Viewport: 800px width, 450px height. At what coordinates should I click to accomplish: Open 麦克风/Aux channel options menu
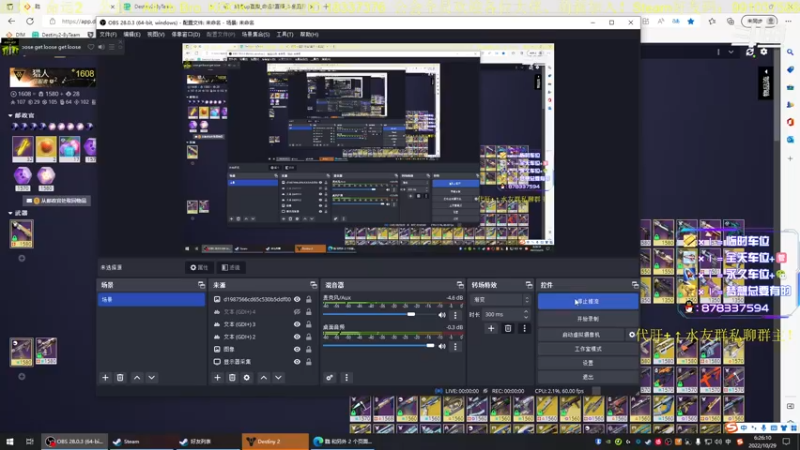tap(455, 315)
